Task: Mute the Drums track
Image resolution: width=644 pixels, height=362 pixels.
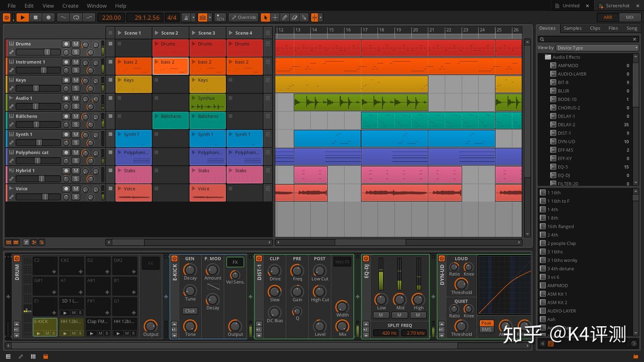Action: [x=76, y=44]
